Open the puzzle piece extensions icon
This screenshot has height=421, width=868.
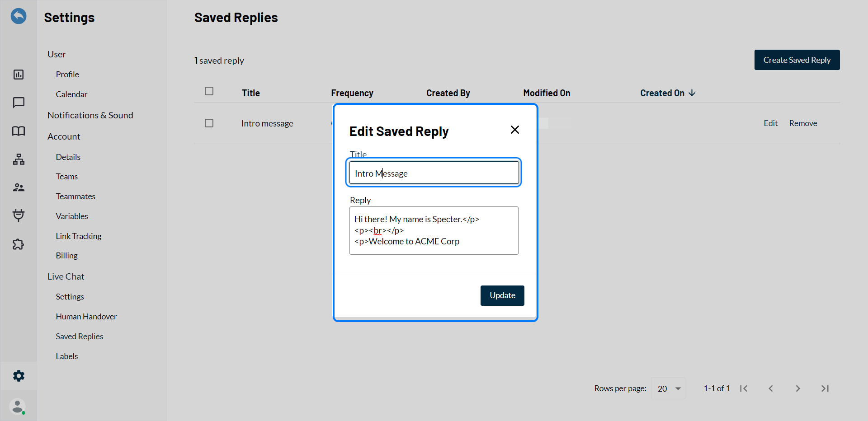pos(19,244)
